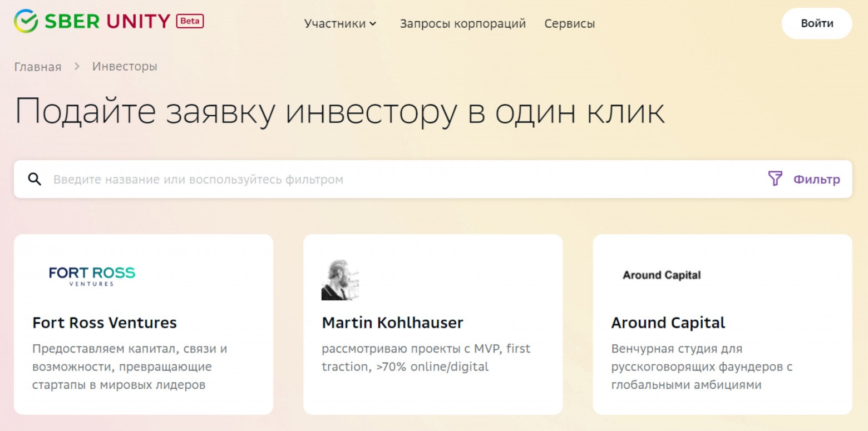Open the Сервисы menu item
The height and width of the screenshot is (431, 868).
click(570, 23)
